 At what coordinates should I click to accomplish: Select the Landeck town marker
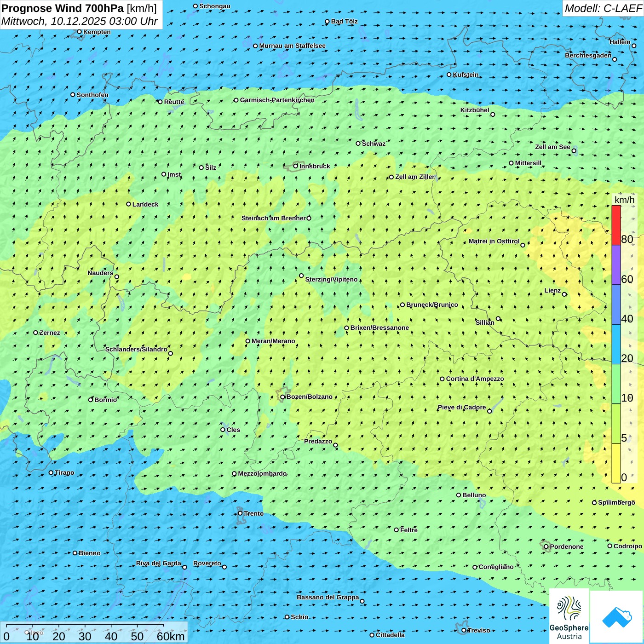tap(128, 204)
